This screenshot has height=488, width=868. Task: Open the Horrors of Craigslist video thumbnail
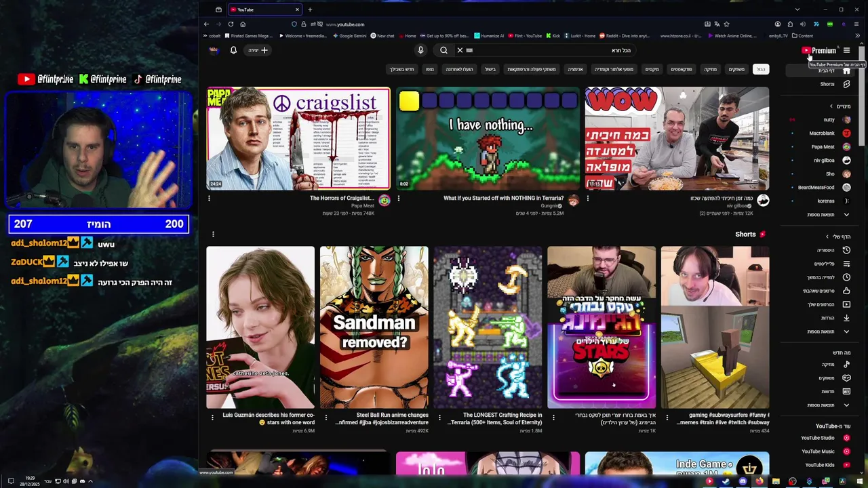tap(298, 138)
